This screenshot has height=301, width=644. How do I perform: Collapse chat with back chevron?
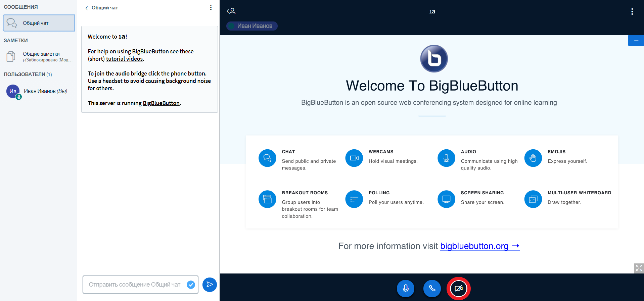tap(87, 8)
